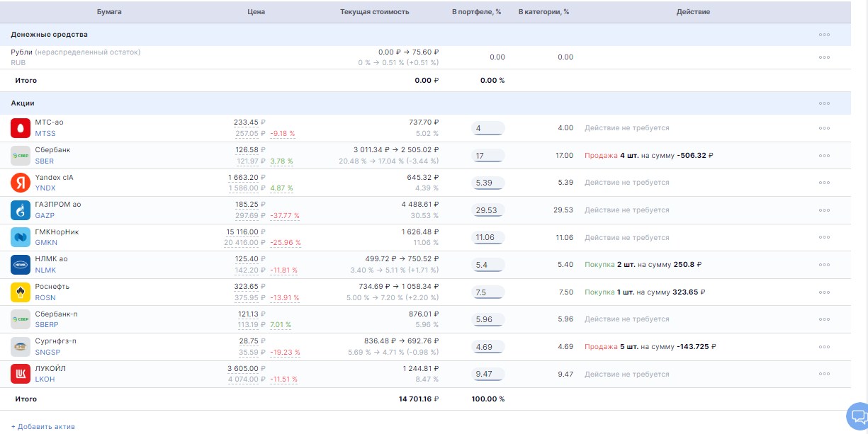
Task: Open the three-dot menu in Сбербанк row
Action: (823, 156)
